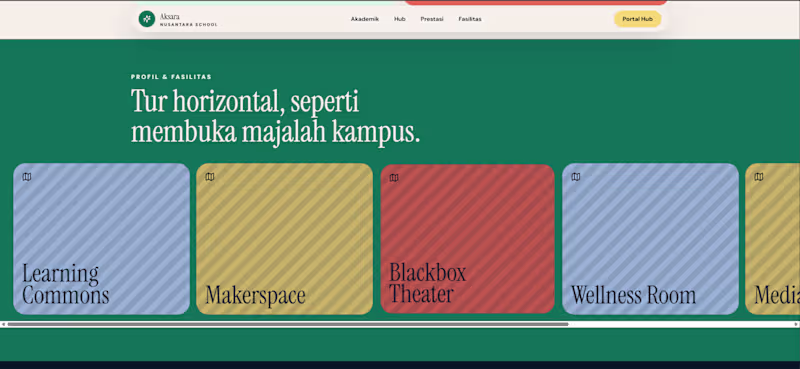Screen dimensions: 800x369
Task: Click the 'PROFIL & FASILITAS' section label
Action: [171, 77]
